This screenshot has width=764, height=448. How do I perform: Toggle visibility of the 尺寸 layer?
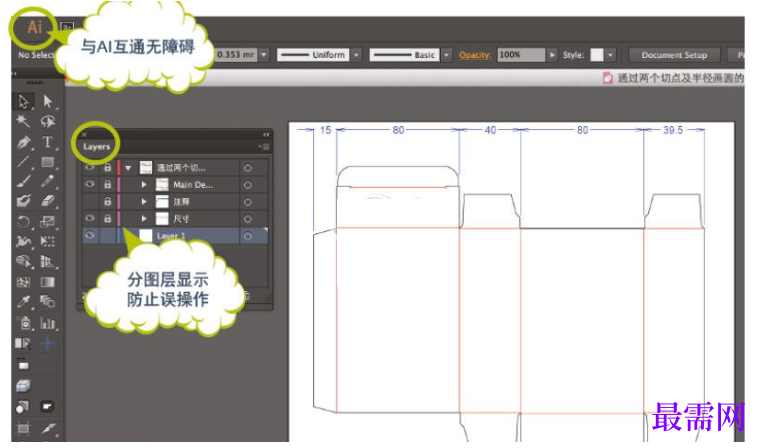coord(90,218)
